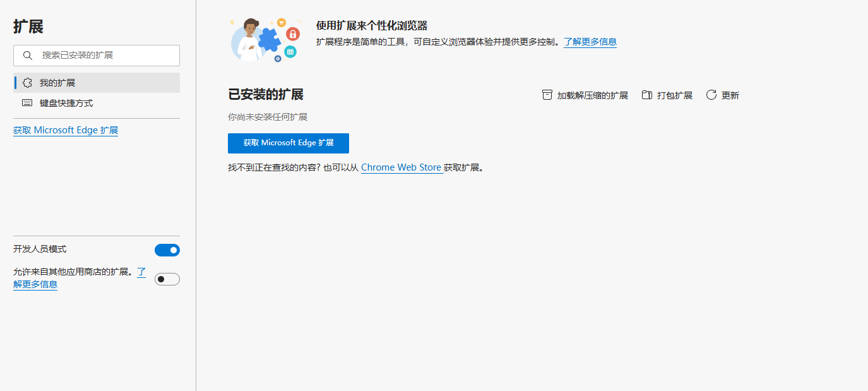Click 加载解压缩的扩展 text button
The width and height of the screenshot is (868, 391).
pyautogui.click(x=592, y=95)
